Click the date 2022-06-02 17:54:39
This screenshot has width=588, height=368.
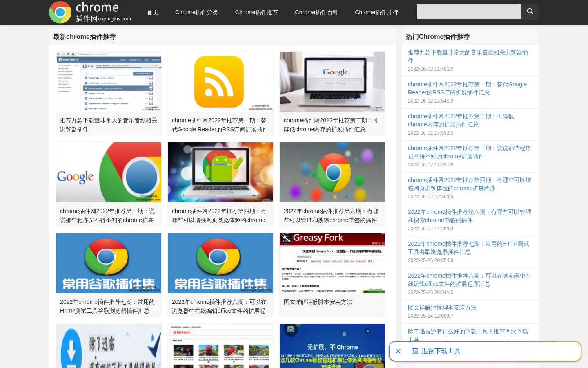pyautogui.click(x=431, y=101)
